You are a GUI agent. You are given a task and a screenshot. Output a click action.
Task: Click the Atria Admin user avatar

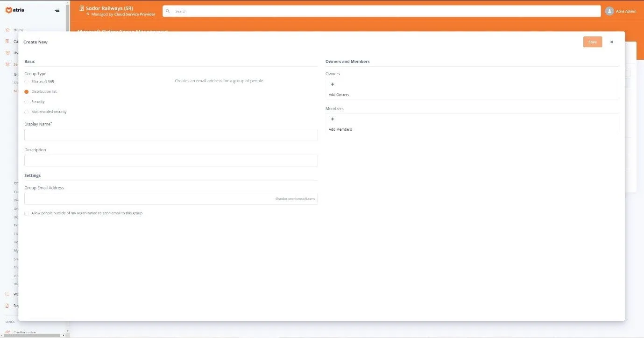point(609,11)
